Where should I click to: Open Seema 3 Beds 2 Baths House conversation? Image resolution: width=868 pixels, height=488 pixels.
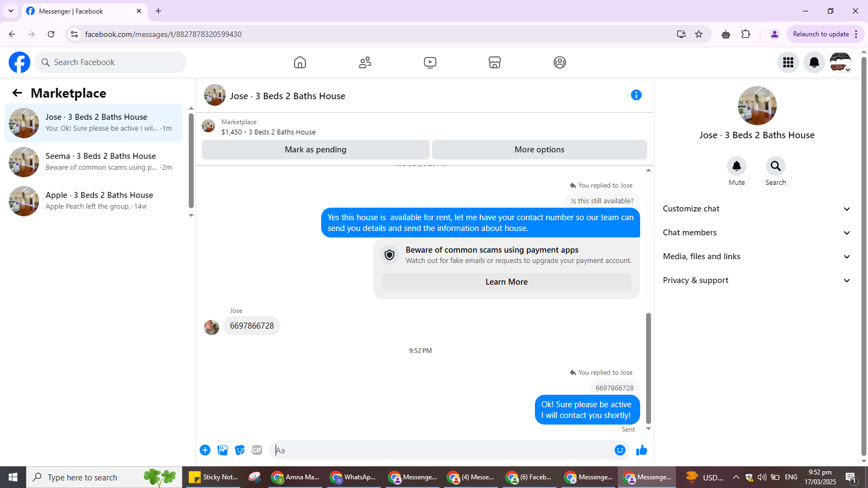coord(94,162)
